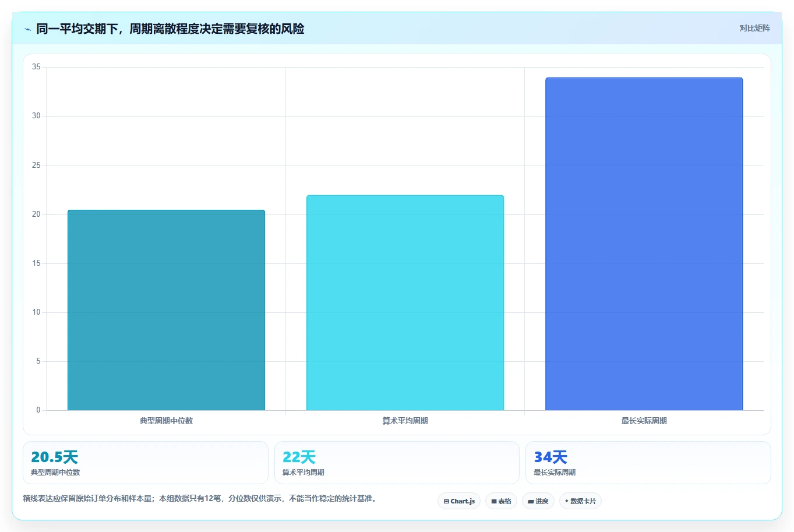Click the y-axis tick label 5
The width and height of the screenshot is (794, 532).
pos(38,361)
